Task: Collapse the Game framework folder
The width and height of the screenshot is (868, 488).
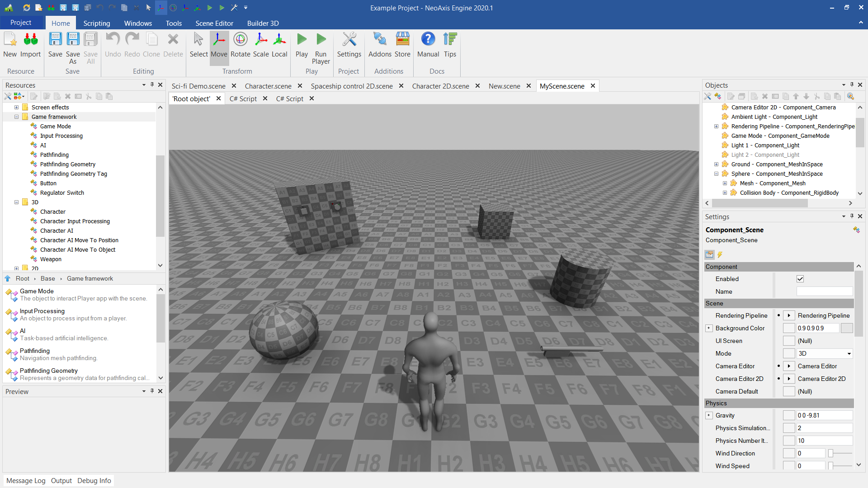Action: tap(17, 117)
